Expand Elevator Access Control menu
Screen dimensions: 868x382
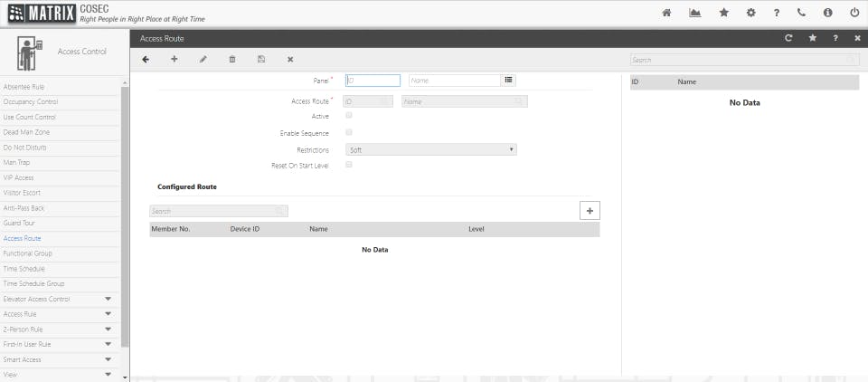(x=108, y=299)
